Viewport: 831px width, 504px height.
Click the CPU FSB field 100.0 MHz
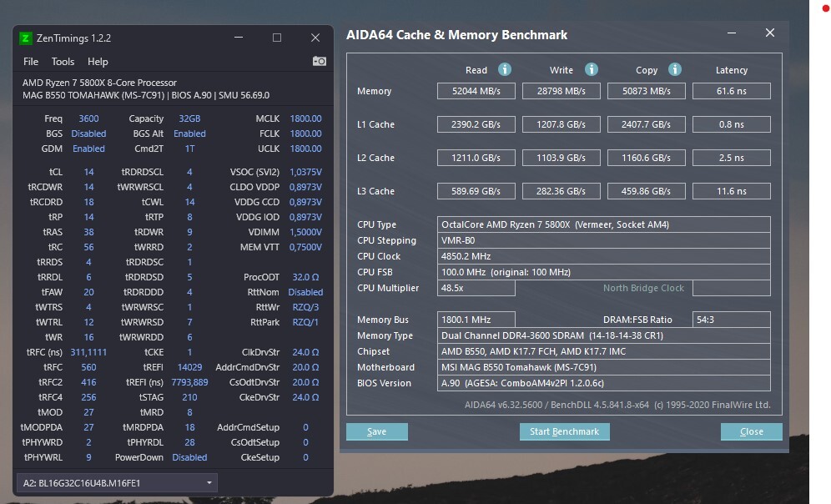click(x=603, y=272)
